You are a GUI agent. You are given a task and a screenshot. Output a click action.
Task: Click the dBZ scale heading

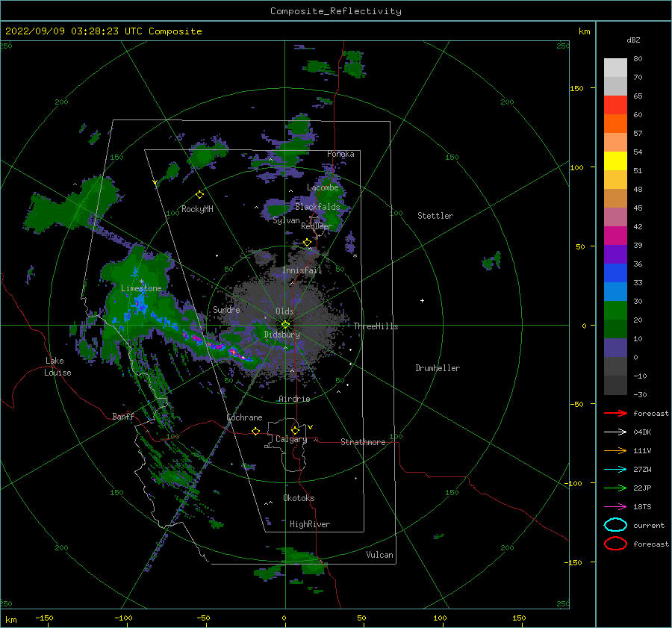(633, 40)
